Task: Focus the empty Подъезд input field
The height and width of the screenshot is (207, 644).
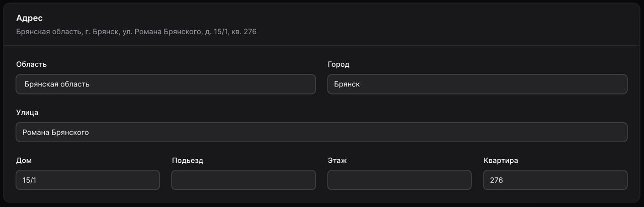Action: pos(244,180)
